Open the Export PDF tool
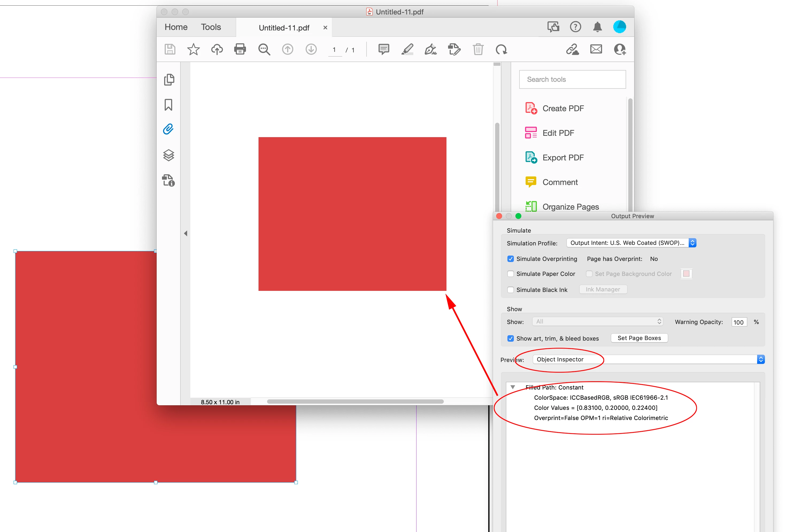786x532 pixels. tap(563, 158)
